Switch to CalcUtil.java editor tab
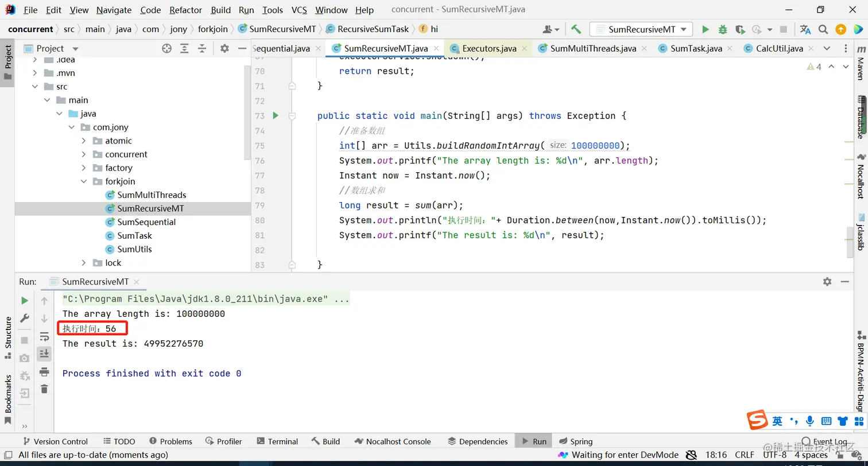This screenshot has height=466, width=868. point(779,48)
